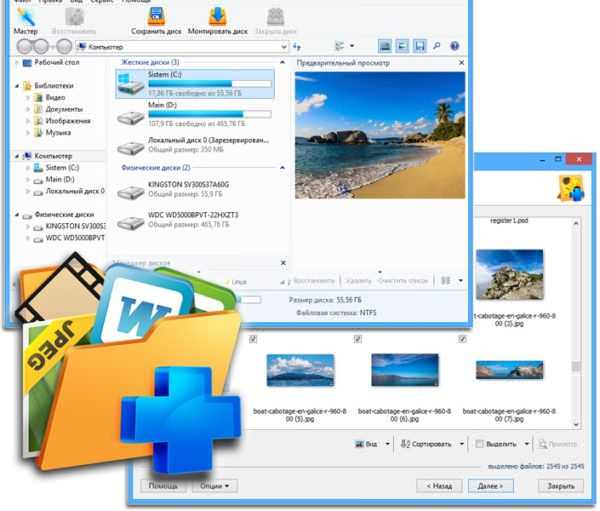600x511 pixels.
Task: Click the register l.psd file name
Action: [x=509, y=221]
